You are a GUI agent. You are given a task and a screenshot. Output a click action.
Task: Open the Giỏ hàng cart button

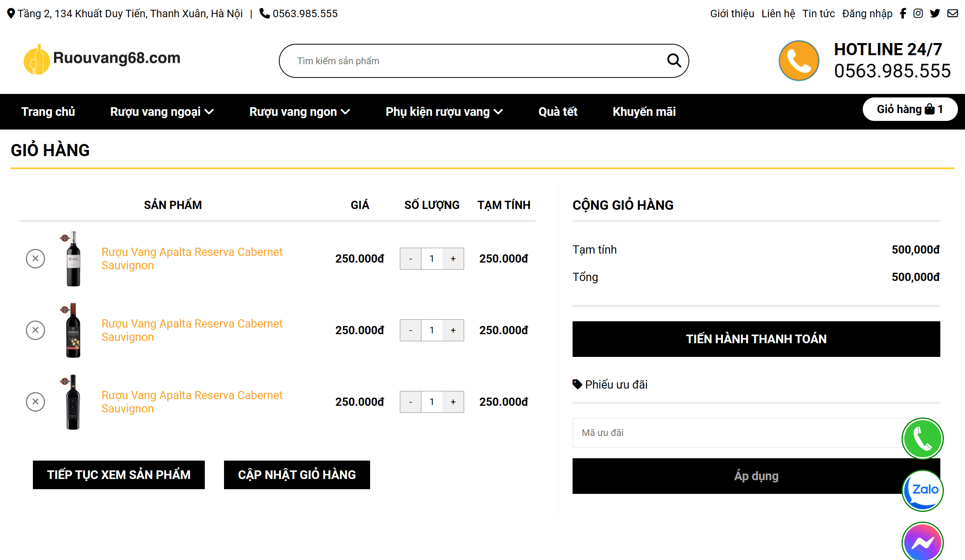pos(910,109)
